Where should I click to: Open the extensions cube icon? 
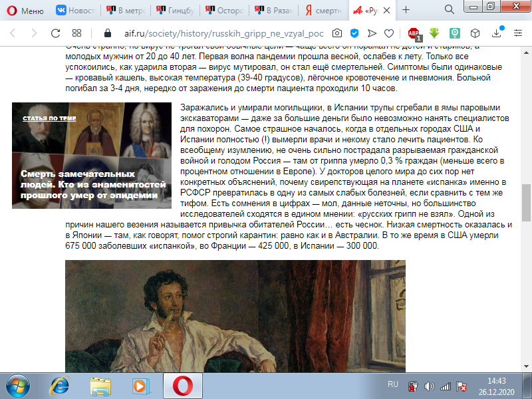pyautogui.click(x=475, y=33)
